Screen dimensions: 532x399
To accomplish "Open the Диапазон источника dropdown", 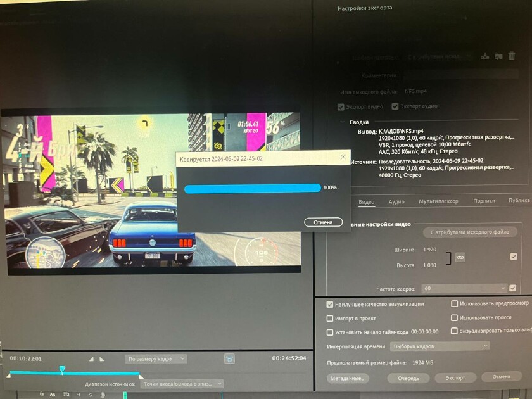I will [x=182, y=384].
